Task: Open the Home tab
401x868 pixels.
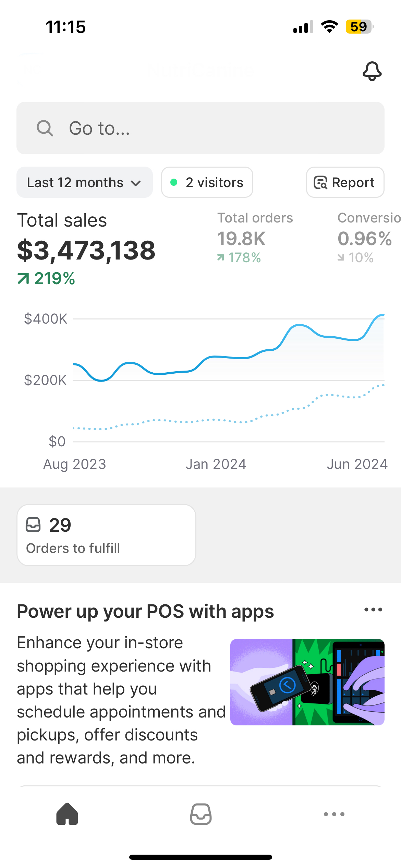Action: coord(67,814)
